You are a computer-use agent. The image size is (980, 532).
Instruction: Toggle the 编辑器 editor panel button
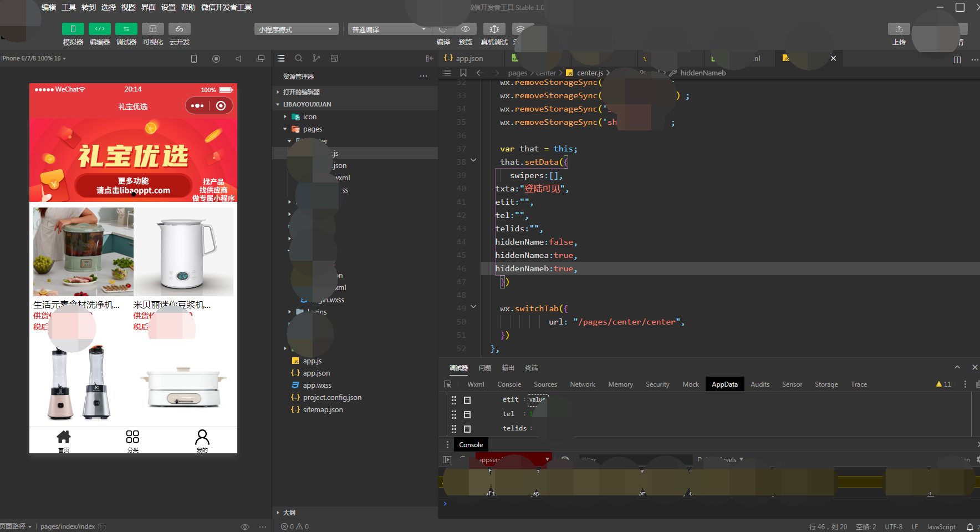100,29
